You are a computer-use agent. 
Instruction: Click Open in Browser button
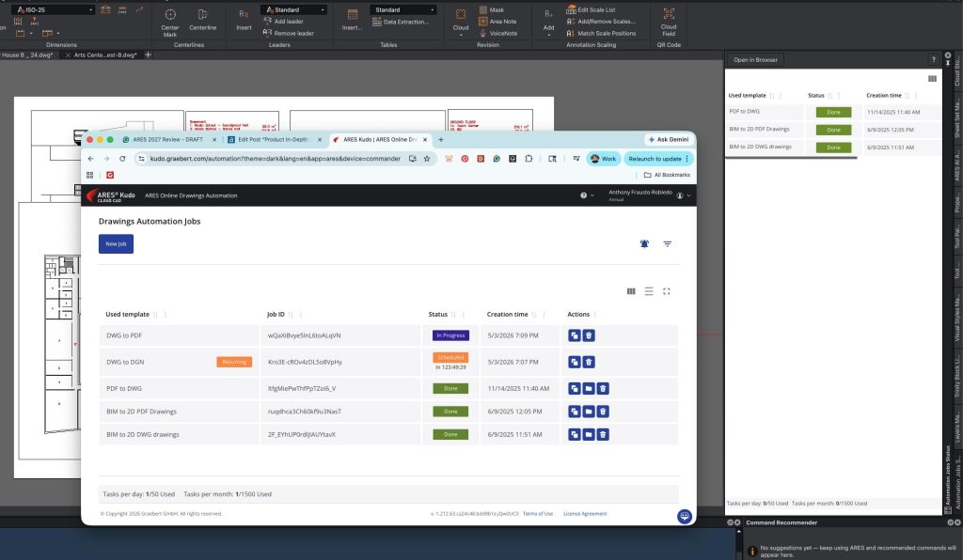(755, 60)
